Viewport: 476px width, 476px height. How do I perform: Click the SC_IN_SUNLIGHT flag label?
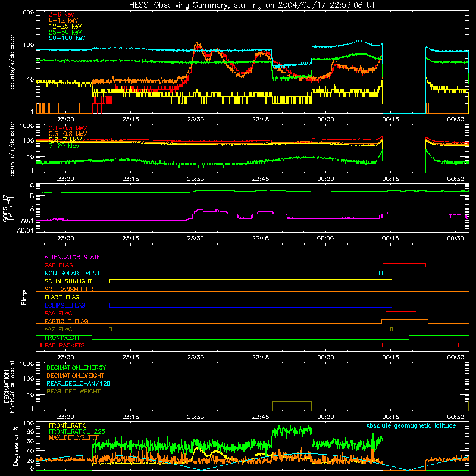tap(68, 281)
